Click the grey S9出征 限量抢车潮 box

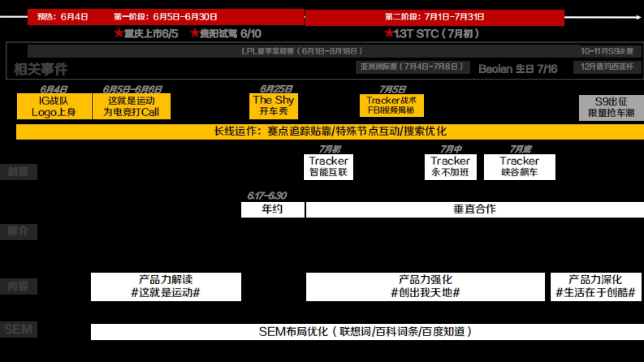click(x=611, y=107)
